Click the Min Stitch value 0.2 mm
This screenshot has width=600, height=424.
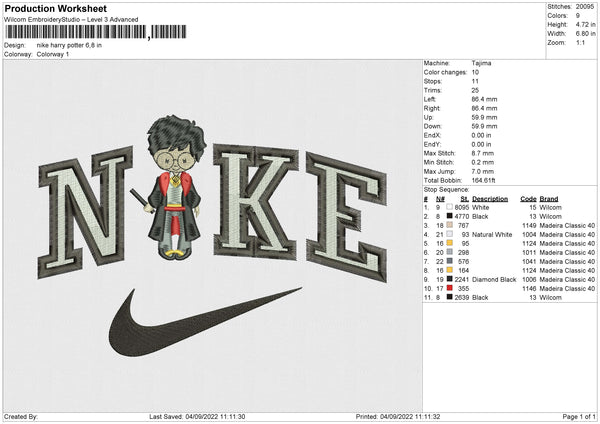pos(483,162)
